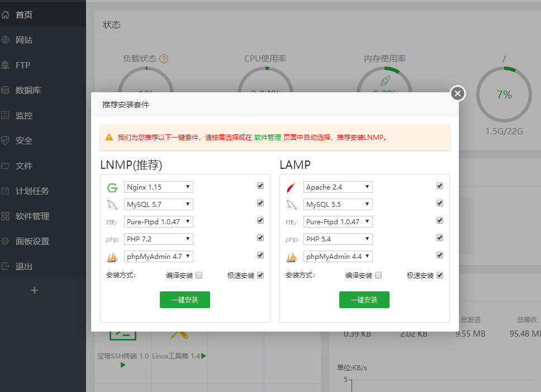Uncheck the Apache 2.4 checkbox

point(440,186)
